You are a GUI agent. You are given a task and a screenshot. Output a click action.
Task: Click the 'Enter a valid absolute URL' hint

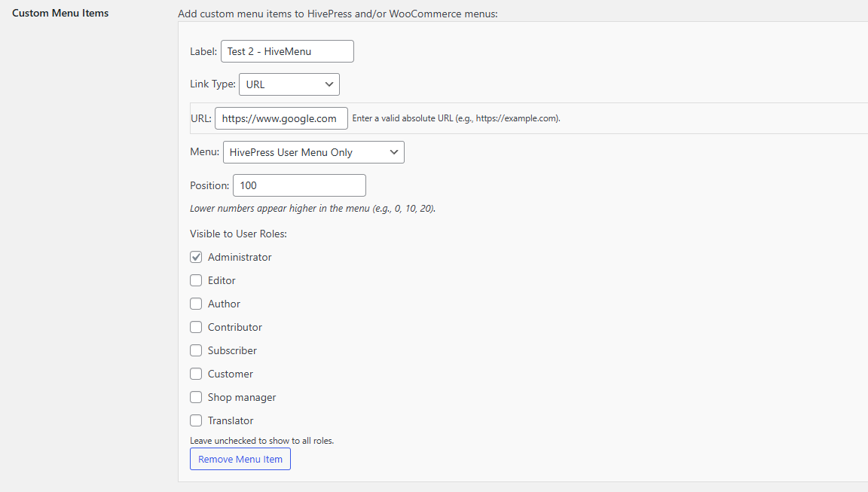(x=456, y=118)
